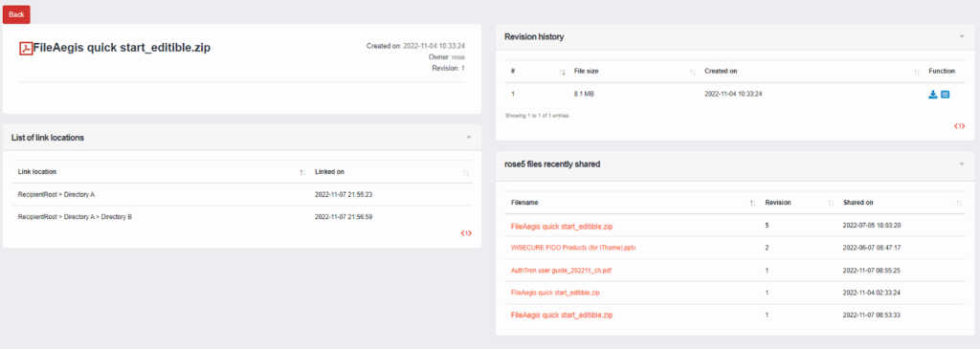Sort Revision history by # column

(x=563, y=72)
